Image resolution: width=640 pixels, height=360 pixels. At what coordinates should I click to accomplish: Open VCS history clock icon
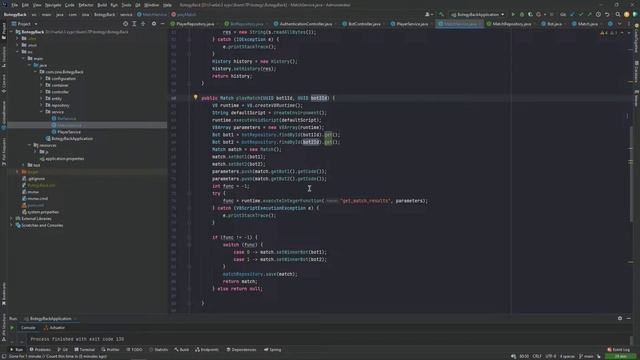tap(598, 14)
